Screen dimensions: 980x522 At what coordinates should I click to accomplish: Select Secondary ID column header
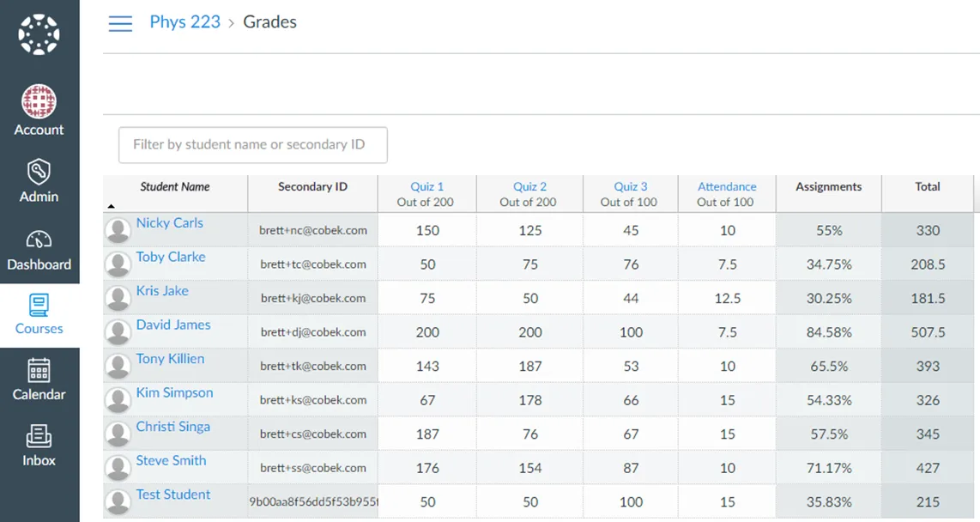[312, 194]
